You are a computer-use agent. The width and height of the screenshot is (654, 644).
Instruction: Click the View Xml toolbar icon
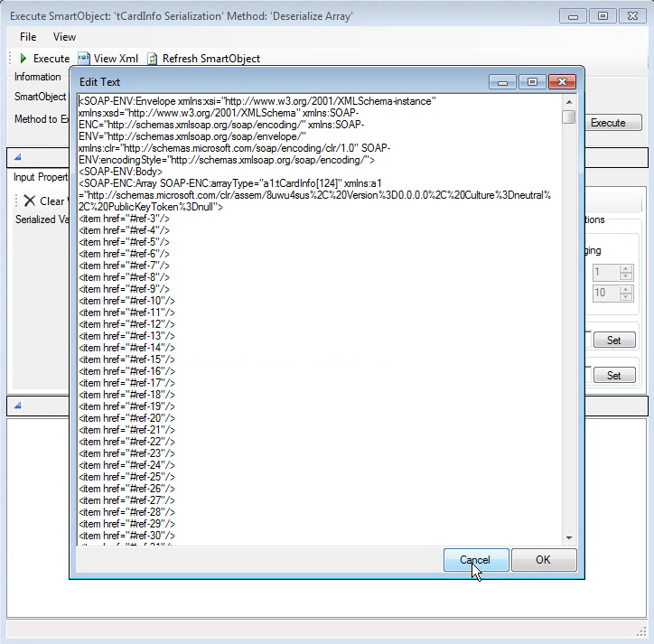pos(84,59)
